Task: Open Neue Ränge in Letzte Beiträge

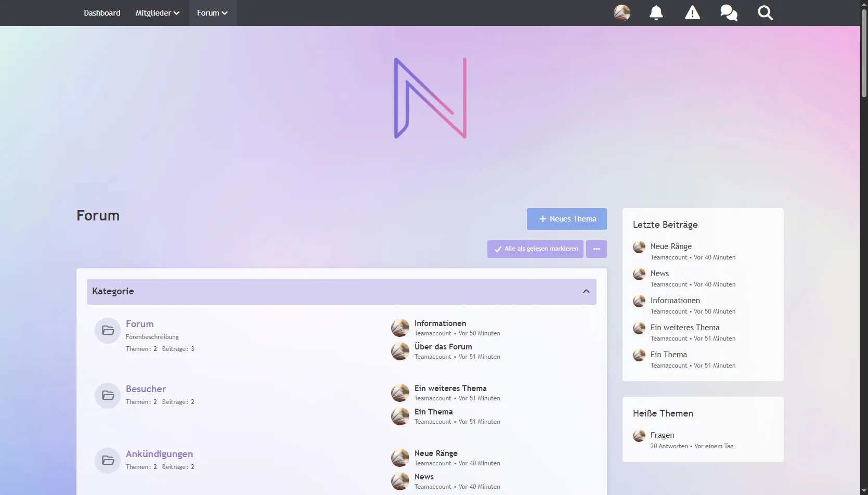Action: pyautogui.click(x=671, y=246)
